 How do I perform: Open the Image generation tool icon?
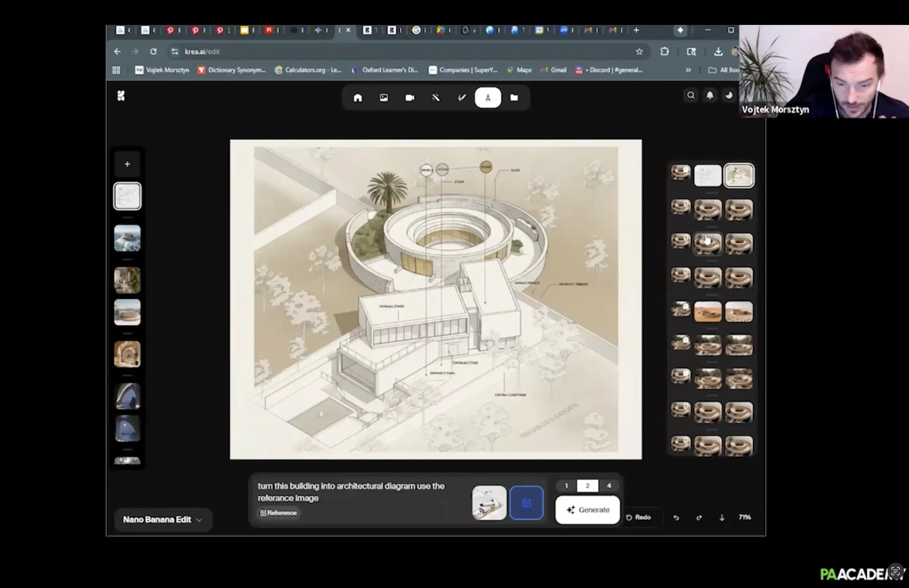pos(383,98)
